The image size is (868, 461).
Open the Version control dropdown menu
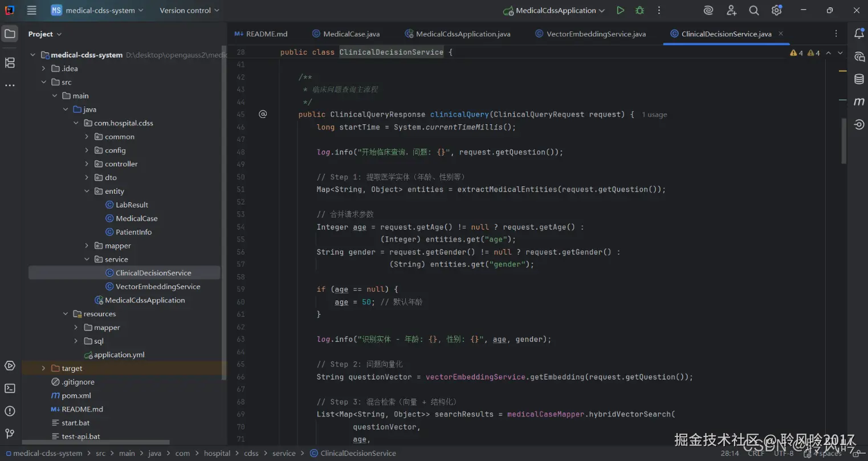(x=189, y=10)
